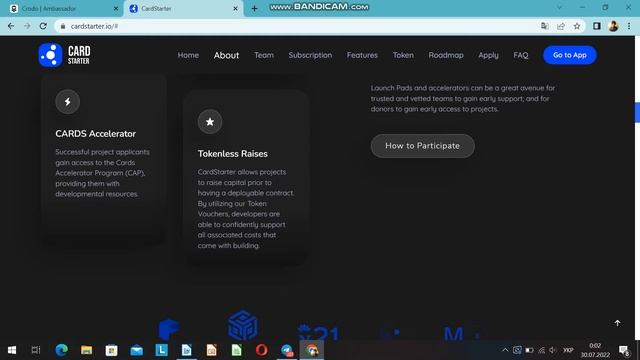
Task: Open the Chrome profile avatar
Action: [613, 26]
